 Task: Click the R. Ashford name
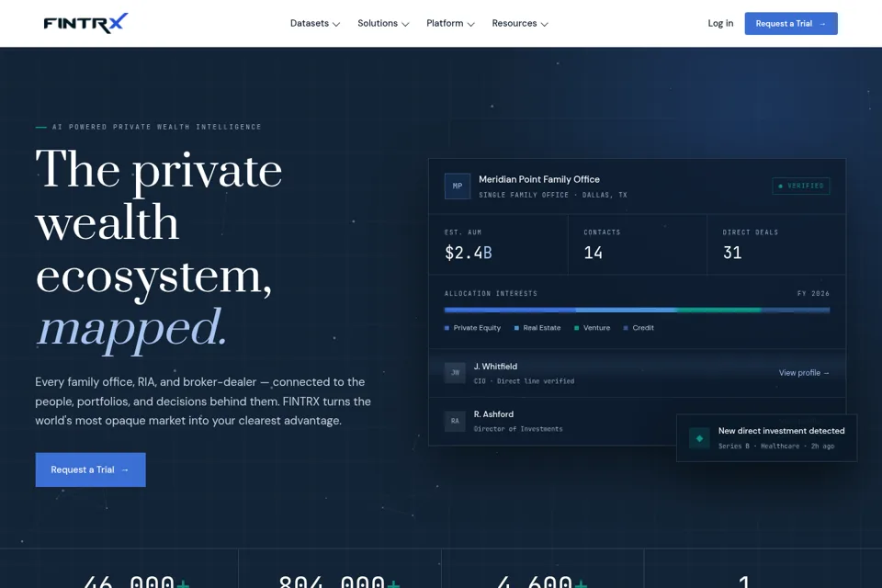click(494, 414)
